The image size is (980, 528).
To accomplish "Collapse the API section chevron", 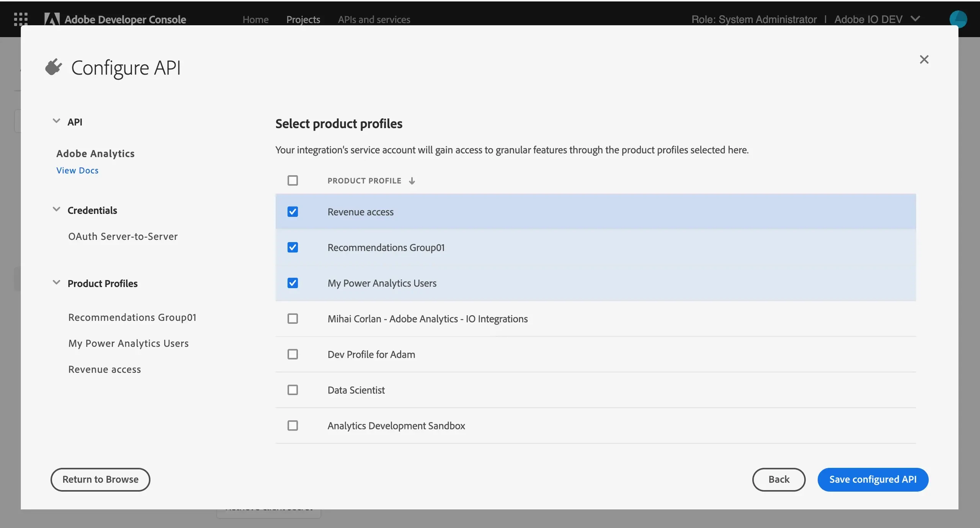I will coord(56,121).
